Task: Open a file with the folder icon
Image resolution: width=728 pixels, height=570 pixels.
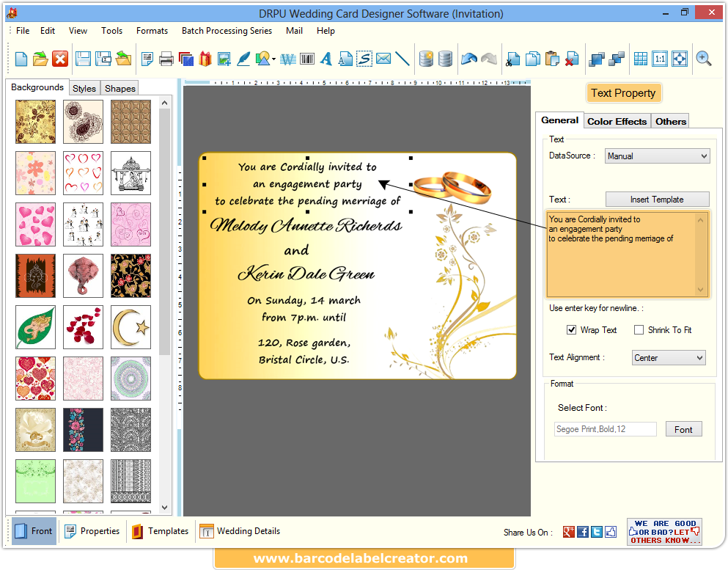Action: (x=40, y=59)
